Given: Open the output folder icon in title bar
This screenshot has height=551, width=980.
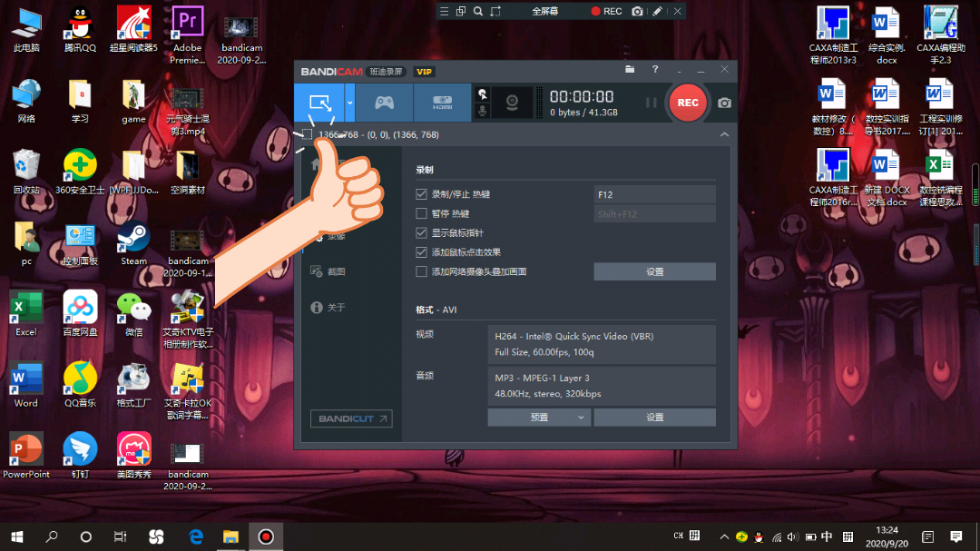Looking at the screenshot, I should click(x=630, y=69).
